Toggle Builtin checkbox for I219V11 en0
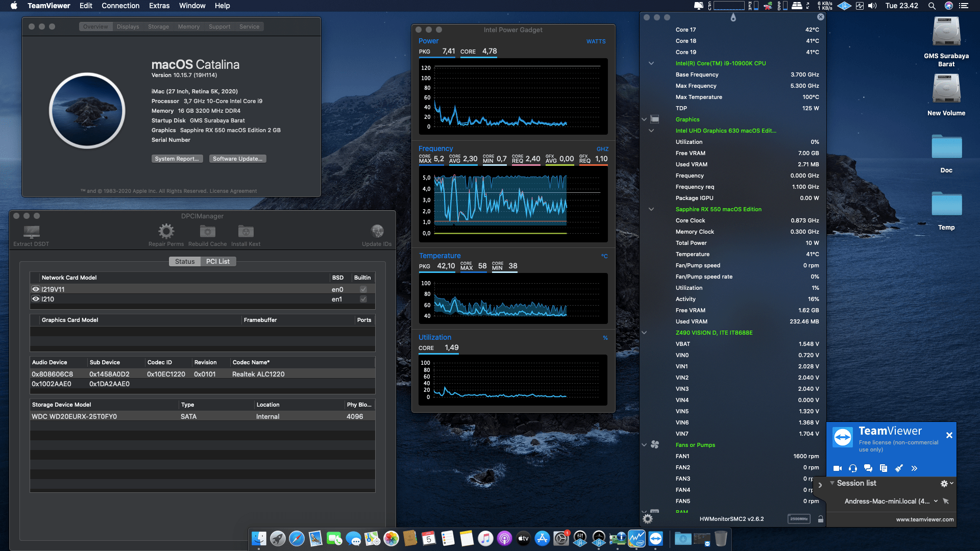 (x=363, y=289)
